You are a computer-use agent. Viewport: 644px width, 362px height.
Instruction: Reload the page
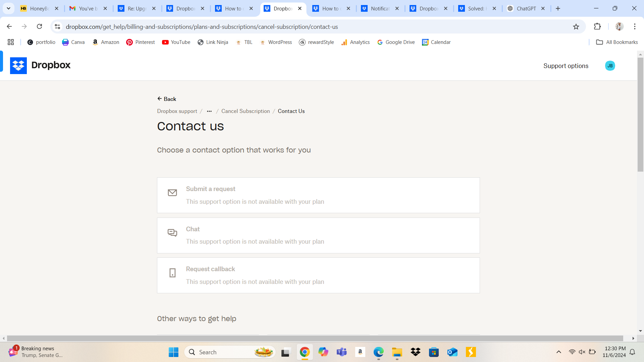[39, 26]
